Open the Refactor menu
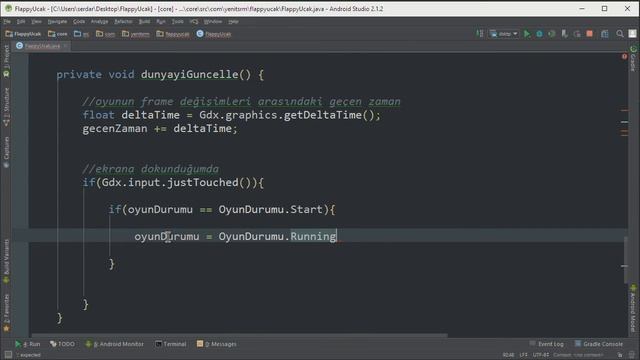 click(x=123, y=21)
